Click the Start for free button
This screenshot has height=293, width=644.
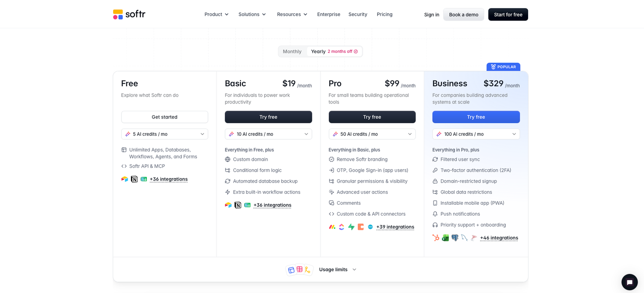pyautogui.click(x=508, y=15)
